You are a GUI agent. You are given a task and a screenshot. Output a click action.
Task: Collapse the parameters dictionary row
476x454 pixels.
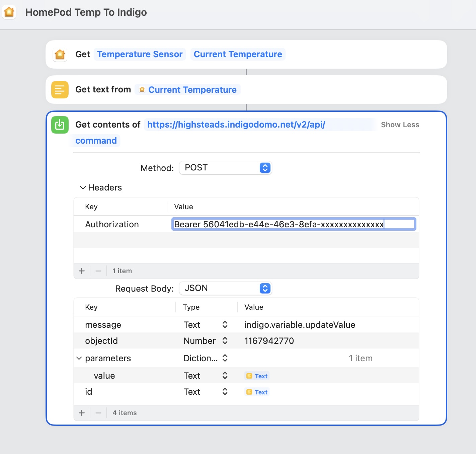point(79,358)
